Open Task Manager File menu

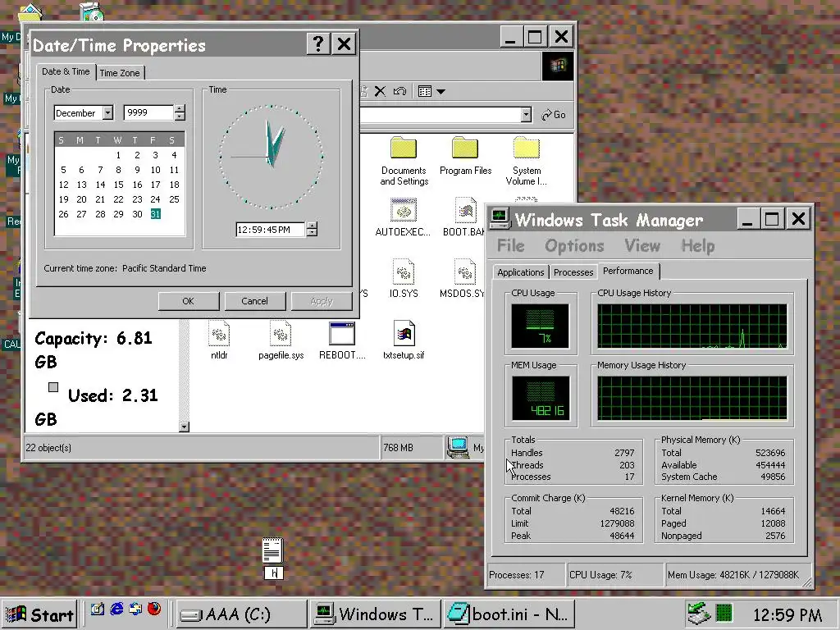click(x=510, y=246)
